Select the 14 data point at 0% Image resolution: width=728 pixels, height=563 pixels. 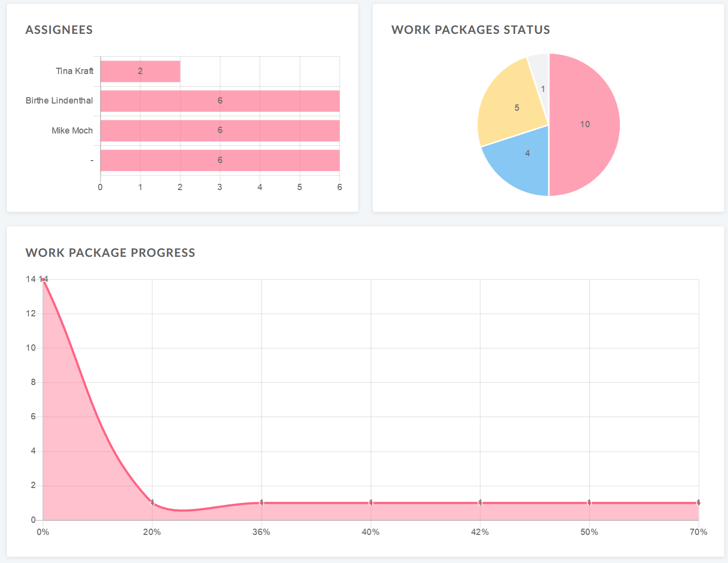[43, 280]
